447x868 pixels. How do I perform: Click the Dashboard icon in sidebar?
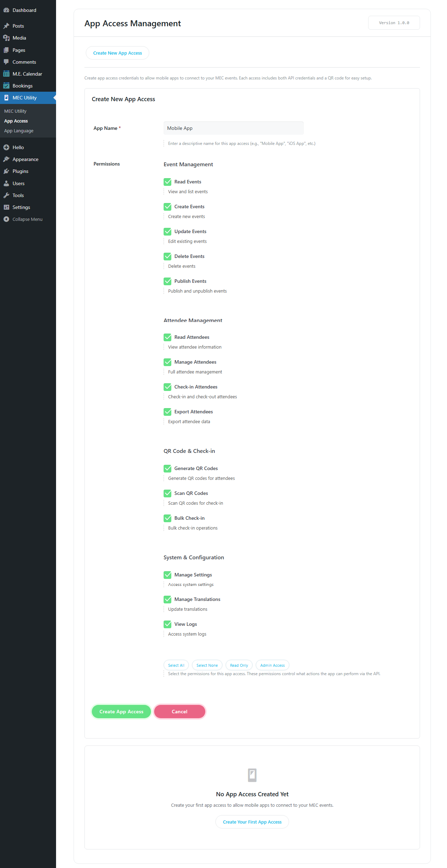coord(6,10)
